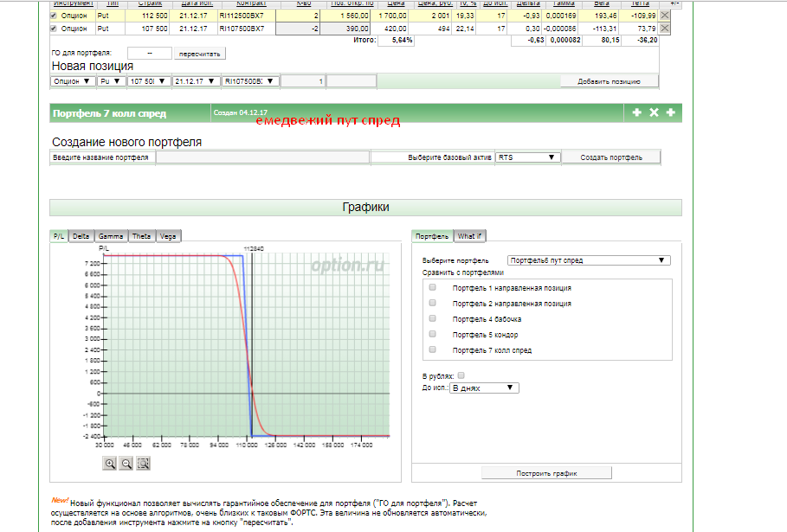787x532 pixels.
Task: Switch to the Gamma chart tab
Action: coord(110,236)
